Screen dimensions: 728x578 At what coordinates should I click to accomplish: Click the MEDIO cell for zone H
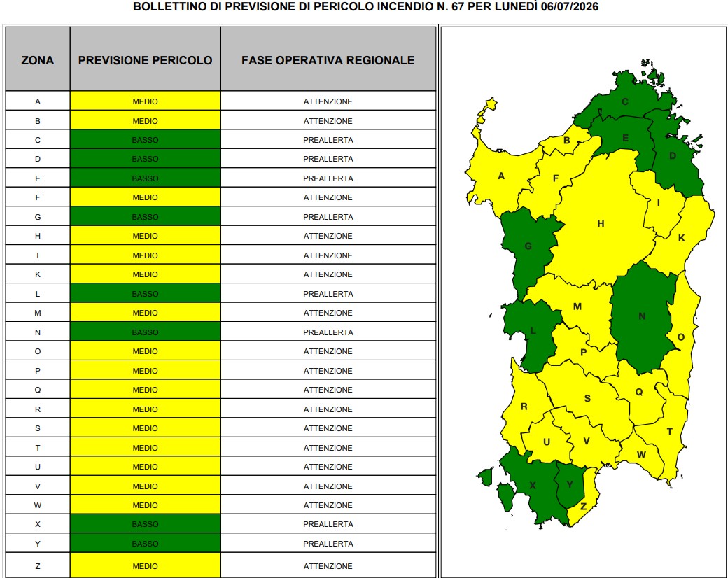tap(146, 236)
